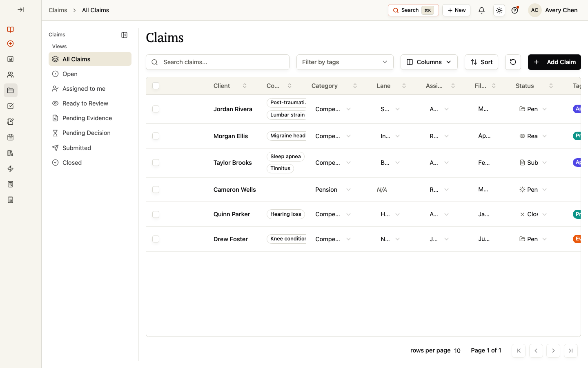Go to first page of results
The image size is (588, 368).
coord(519,350)
